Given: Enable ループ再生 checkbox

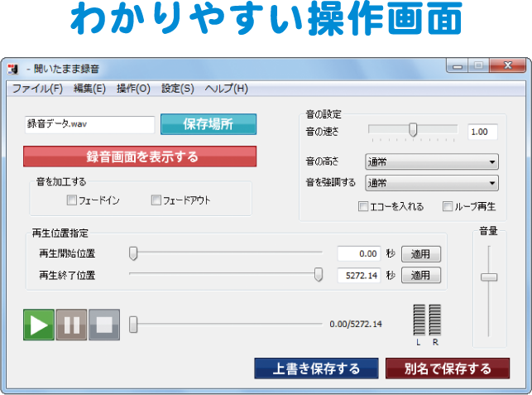Looking at the screenshot, I should 448,206.
